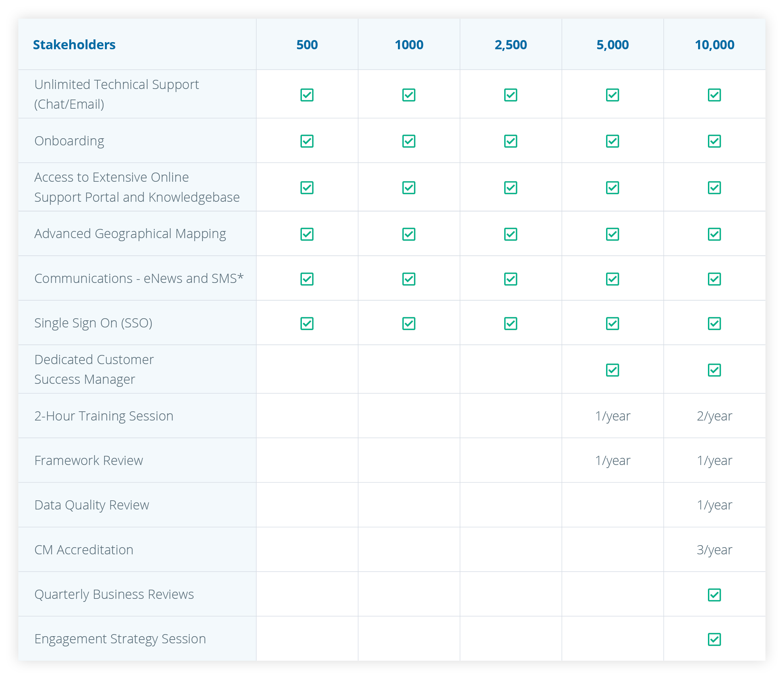The width and height of the screenshot is (784, 680).
Task: Click Onboarding checkmark in 500 column
Action: coord(307,141)
